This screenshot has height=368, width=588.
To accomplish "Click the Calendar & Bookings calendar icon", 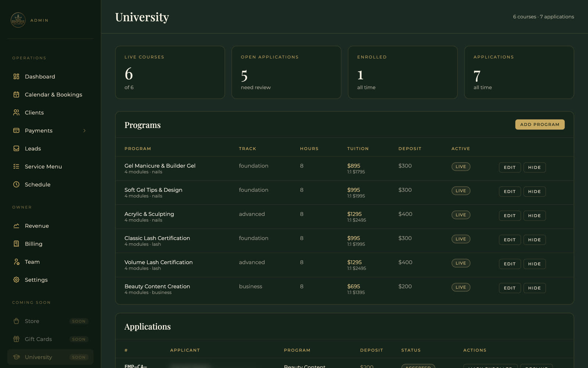I will (x=16, y=95).
